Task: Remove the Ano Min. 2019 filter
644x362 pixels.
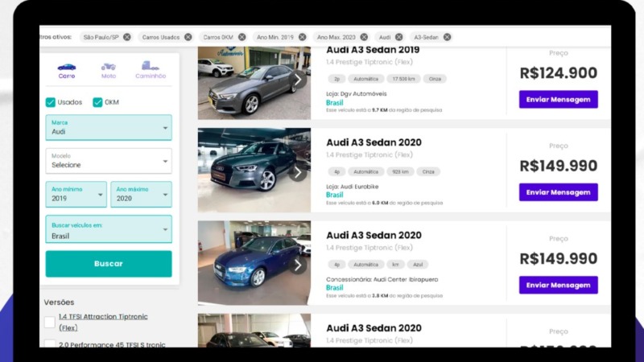Action: pos(303,37)
